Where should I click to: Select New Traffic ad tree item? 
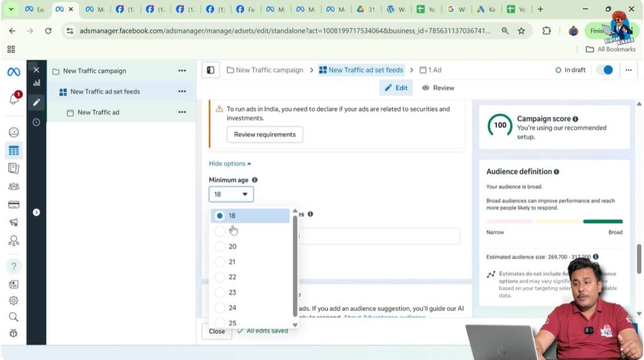pyautogui.click(x=98, y=113)
